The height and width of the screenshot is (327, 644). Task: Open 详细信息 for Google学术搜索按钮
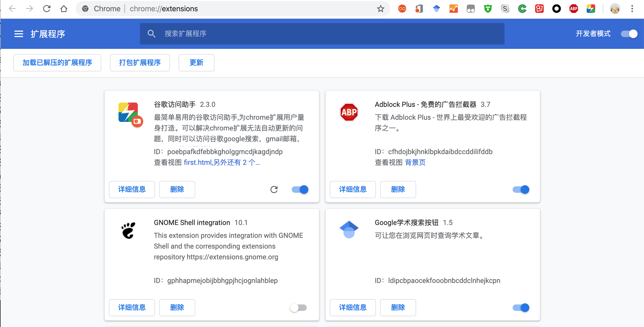353,308
